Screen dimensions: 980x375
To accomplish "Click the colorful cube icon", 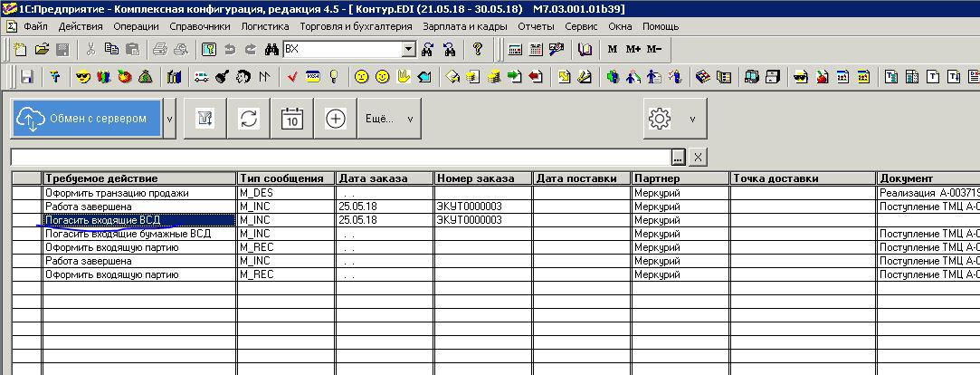I will coord(703,77).
